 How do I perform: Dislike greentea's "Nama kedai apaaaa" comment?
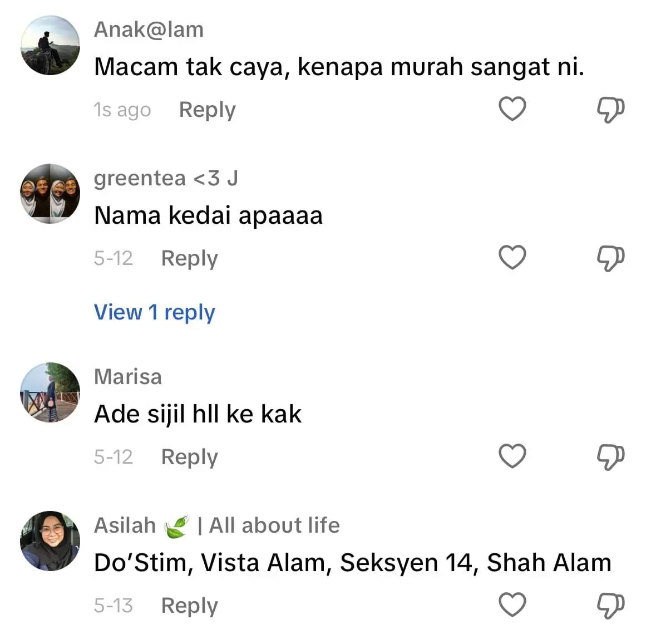click(610, 258)
